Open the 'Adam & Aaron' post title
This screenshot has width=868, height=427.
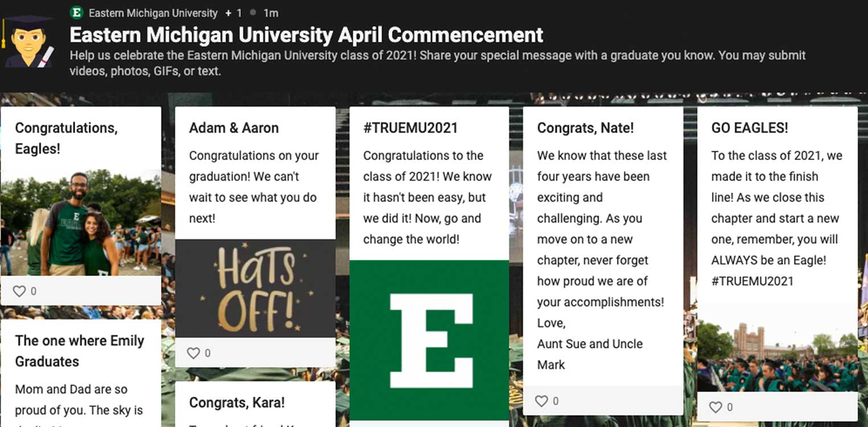(x=234, y=128)
